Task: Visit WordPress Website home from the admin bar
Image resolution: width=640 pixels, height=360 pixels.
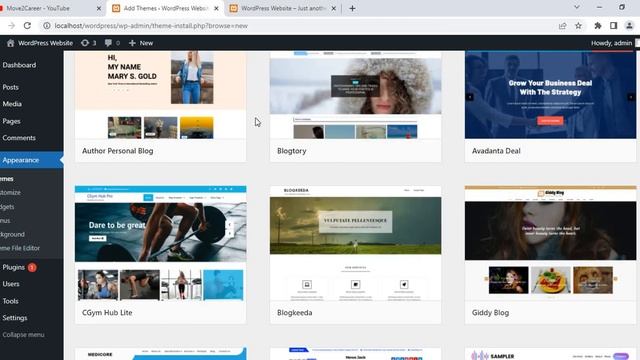Action: pyautogui.click(x=40, y=43)
